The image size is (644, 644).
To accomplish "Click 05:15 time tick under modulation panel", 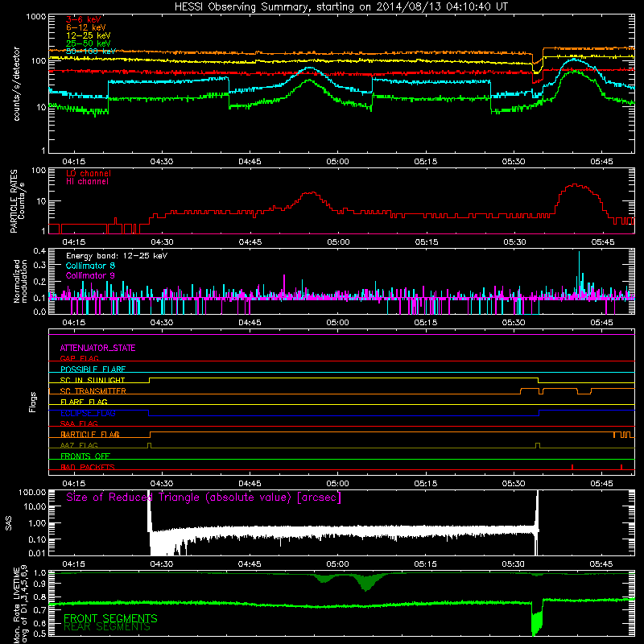I will 426,323.
